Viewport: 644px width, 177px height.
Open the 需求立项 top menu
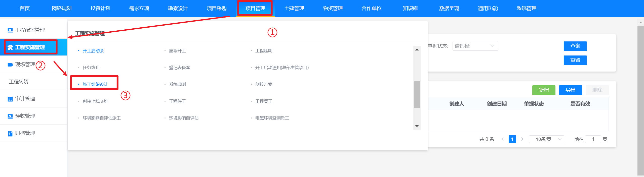tap(139, 8)
